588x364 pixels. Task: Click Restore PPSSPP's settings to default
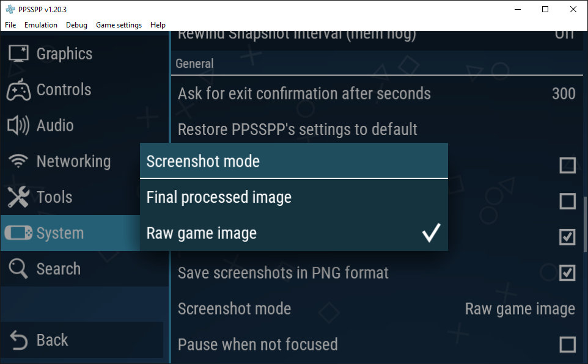[377, 129]
